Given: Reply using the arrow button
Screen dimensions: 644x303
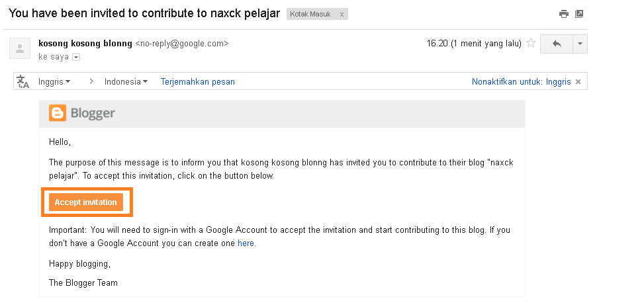Looking at the screenshot, I should (x=557, y=44).
